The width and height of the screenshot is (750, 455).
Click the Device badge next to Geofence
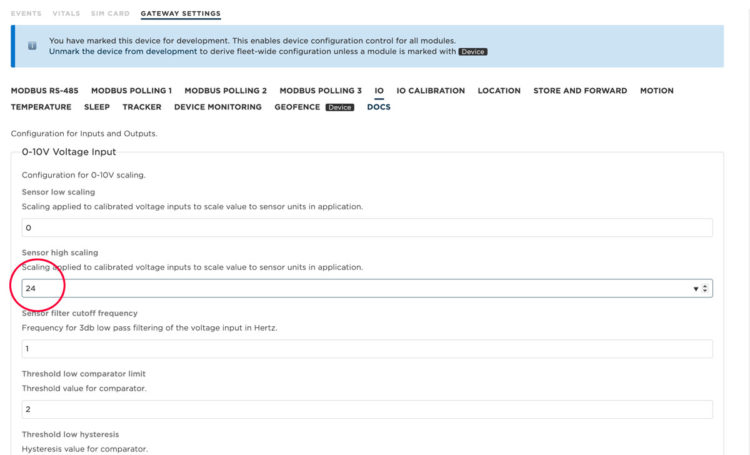[340, 107]
